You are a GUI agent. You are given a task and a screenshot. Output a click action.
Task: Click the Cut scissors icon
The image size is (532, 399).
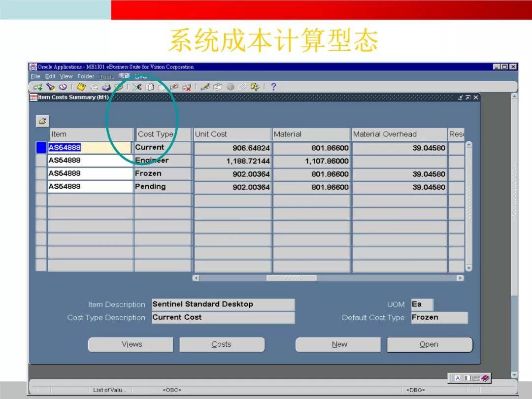pyautogui.click(x=137, y=87)
